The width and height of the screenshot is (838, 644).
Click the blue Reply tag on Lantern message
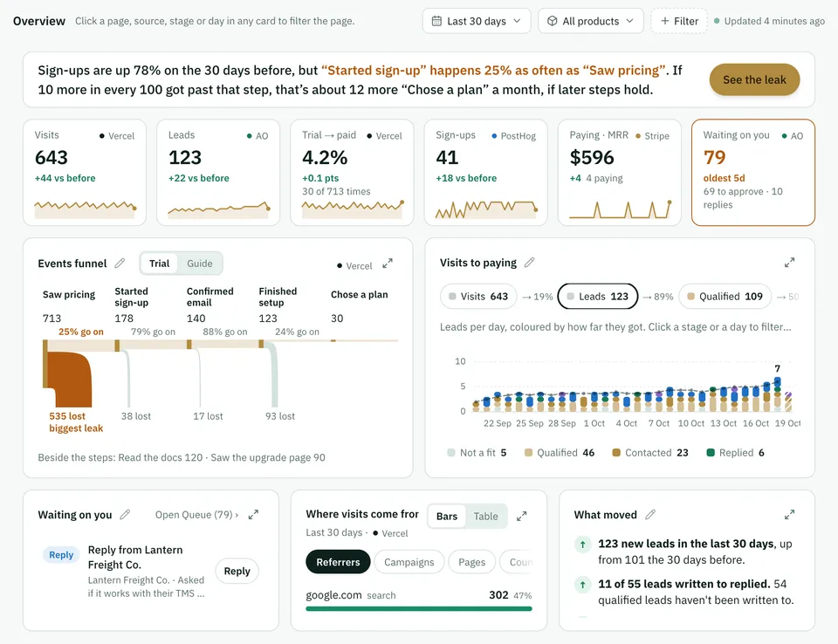(x=61, y=555)
